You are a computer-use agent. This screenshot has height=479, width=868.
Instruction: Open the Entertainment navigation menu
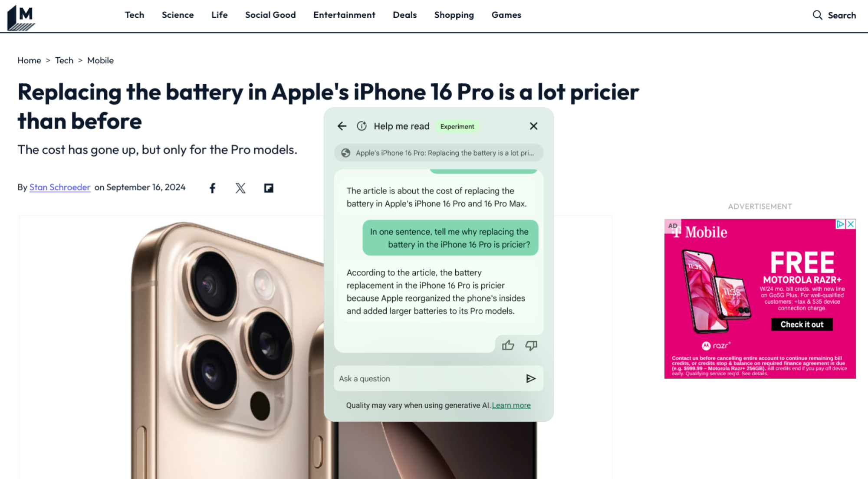coord(344,15)
